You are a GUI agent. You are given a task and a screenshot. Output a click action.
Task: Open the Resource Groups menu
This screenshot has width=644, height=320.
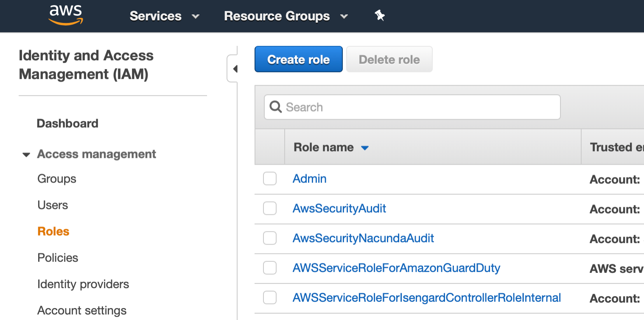[x=277, y=16]
